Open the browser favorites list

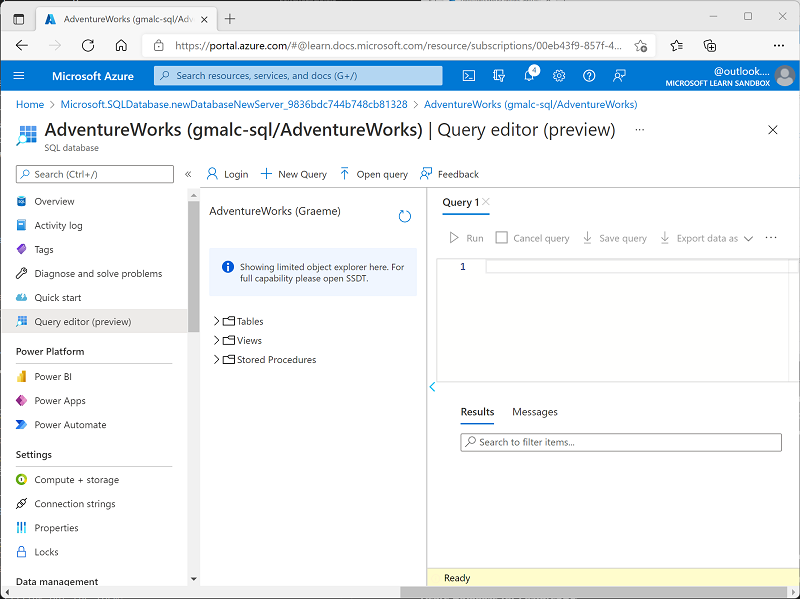click(x=677, y=45)
